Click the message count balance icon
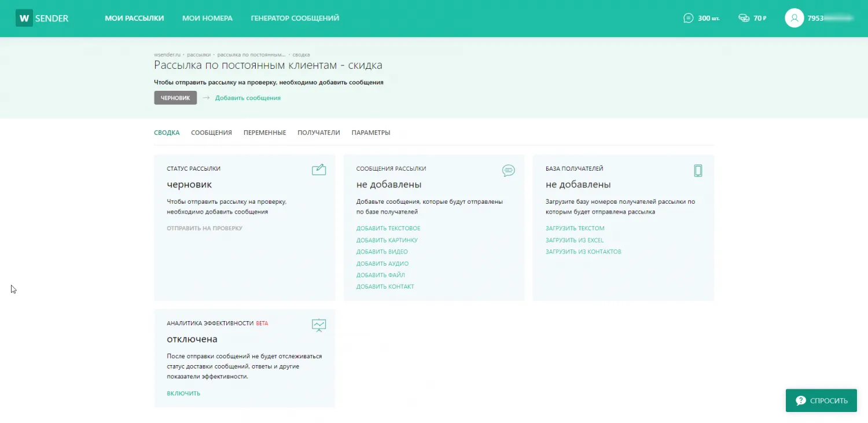 coord(688,18)
